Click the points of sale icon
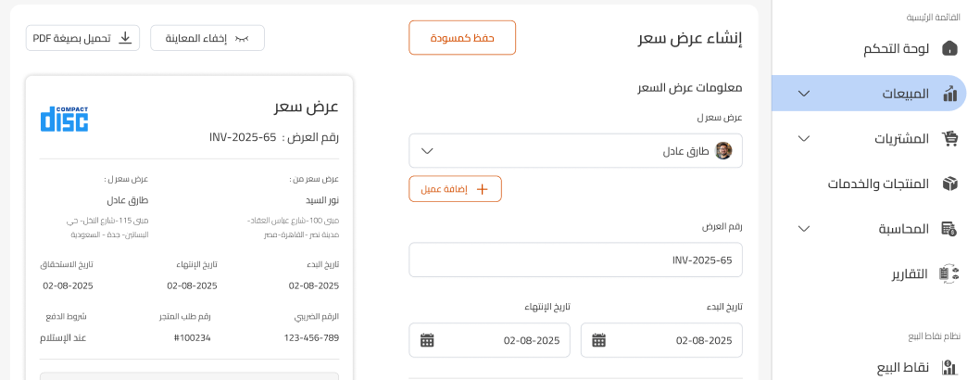The width and height of the screenshot is (980, 380). pos(949,367)
